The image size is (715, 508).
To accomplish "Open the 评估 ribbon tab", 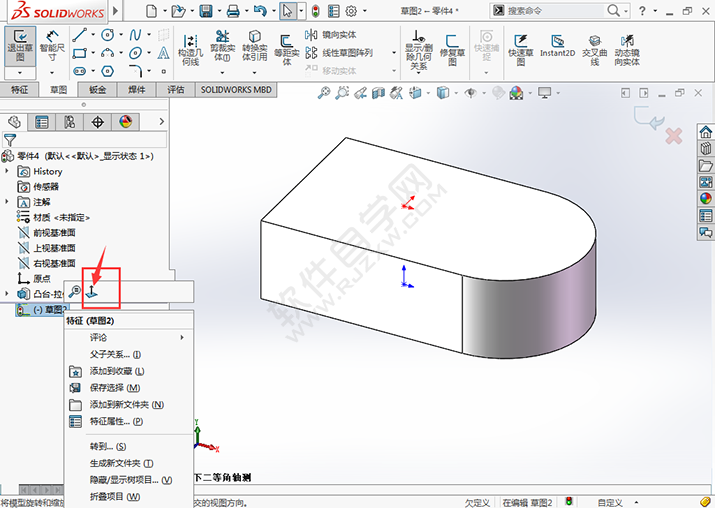I will (x=176, y=90).
